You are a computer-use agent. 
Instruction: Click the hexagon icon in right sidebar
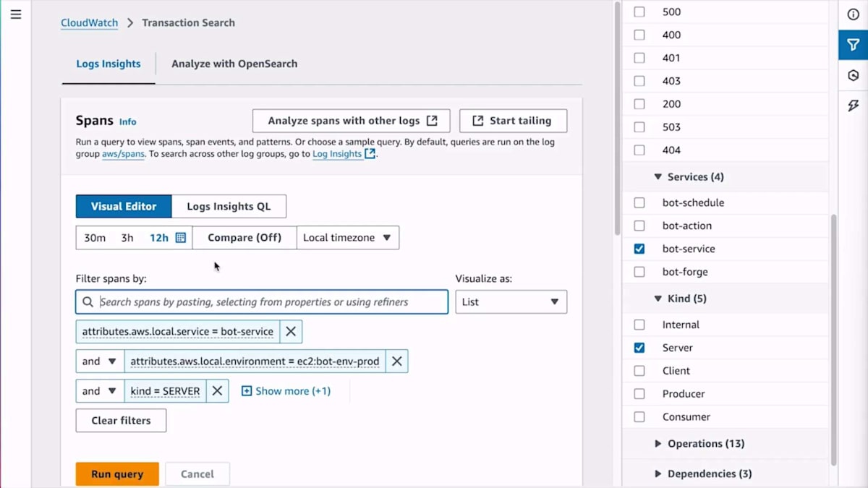(853, 75)
